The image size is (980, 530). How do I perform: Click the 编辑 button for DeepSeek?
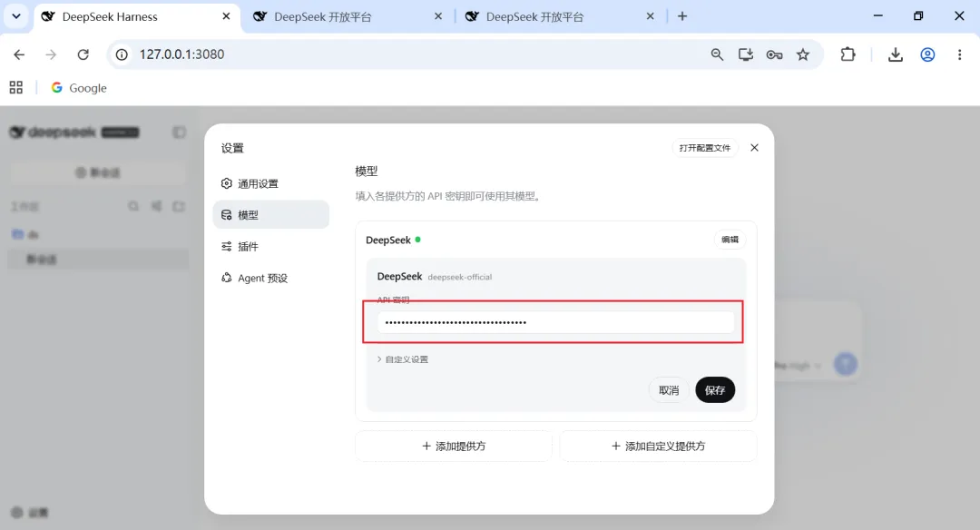(x=730, y=240)
